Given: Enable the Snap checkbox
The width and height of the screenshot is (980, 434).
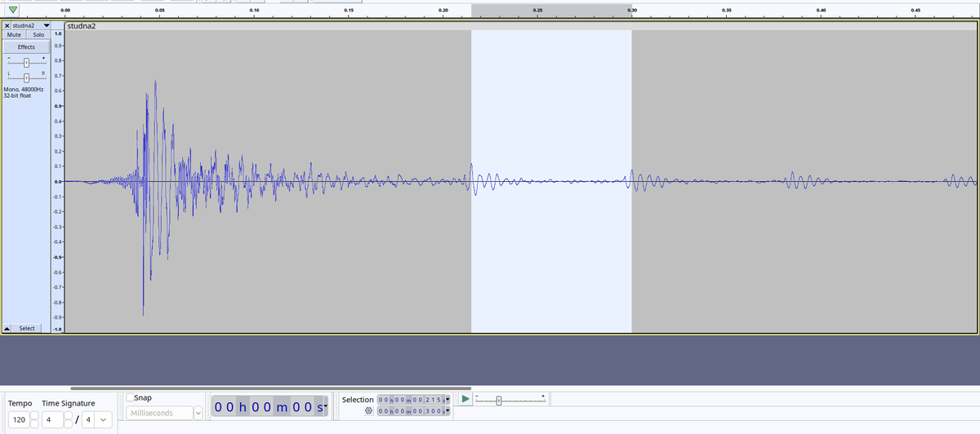Looking at the screenshot, I should coord(131,397).
